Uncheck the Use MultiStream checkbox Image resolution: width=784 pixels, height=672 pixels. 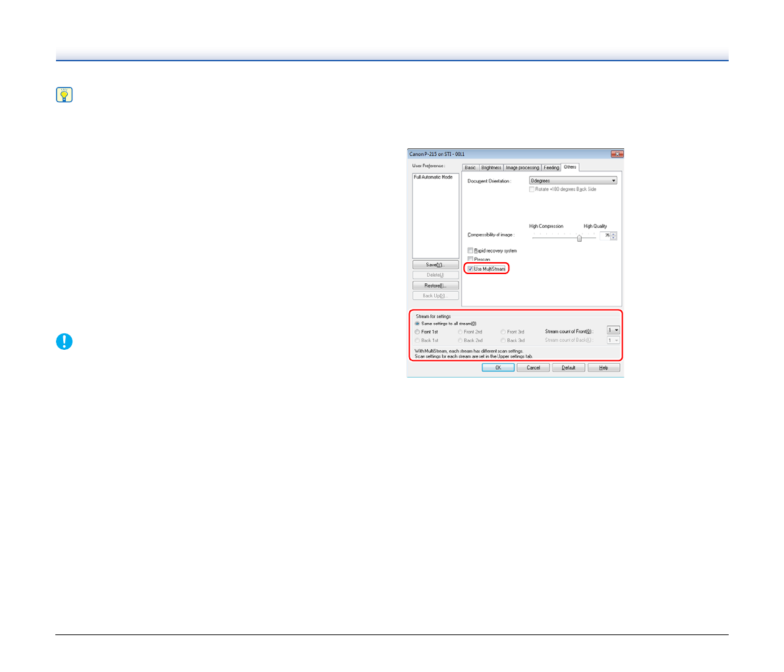click(470, 269)
